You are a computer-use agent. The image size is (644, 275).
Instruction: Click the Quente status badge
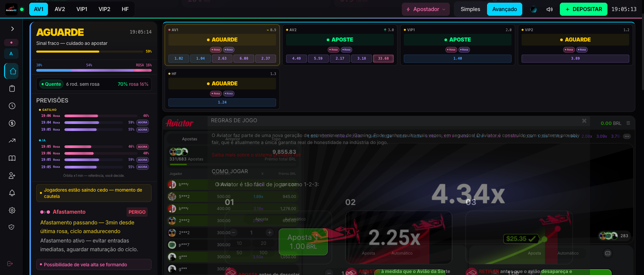point(51,84)
